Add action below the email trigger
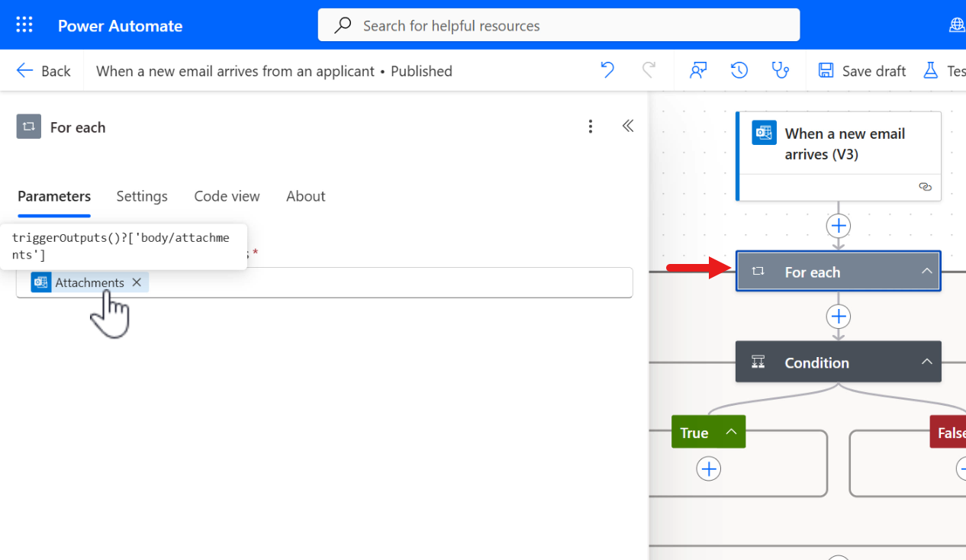 coord(838,226)
